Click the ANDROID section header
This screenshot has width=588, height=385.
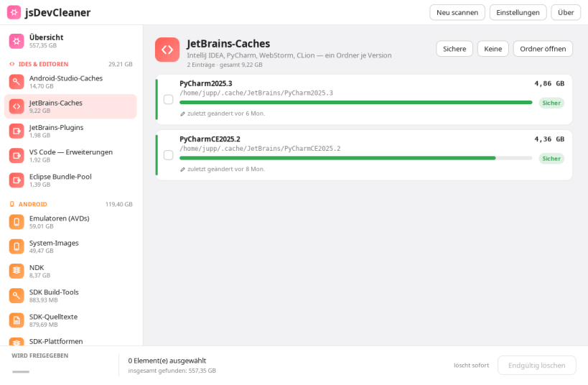click(x=32, y=204)
